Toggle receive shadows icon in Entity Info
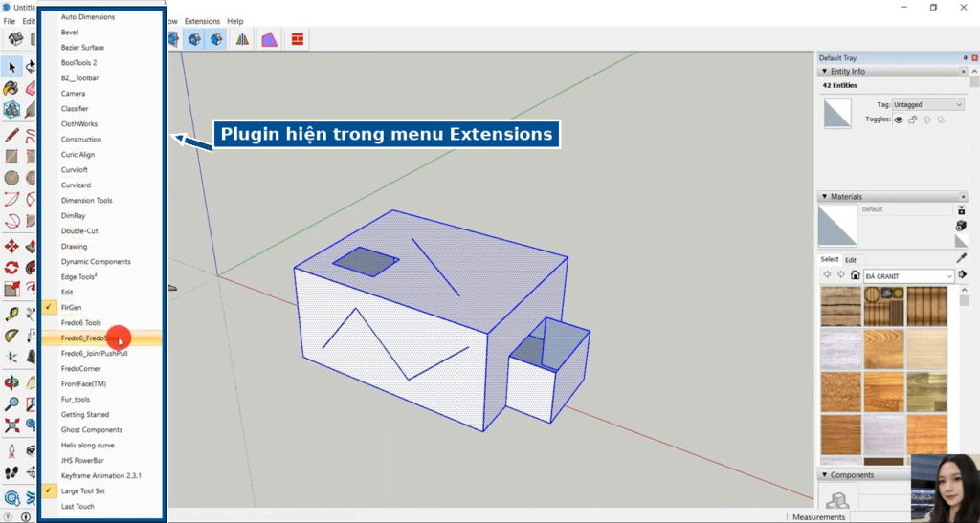 click(926, 120)
